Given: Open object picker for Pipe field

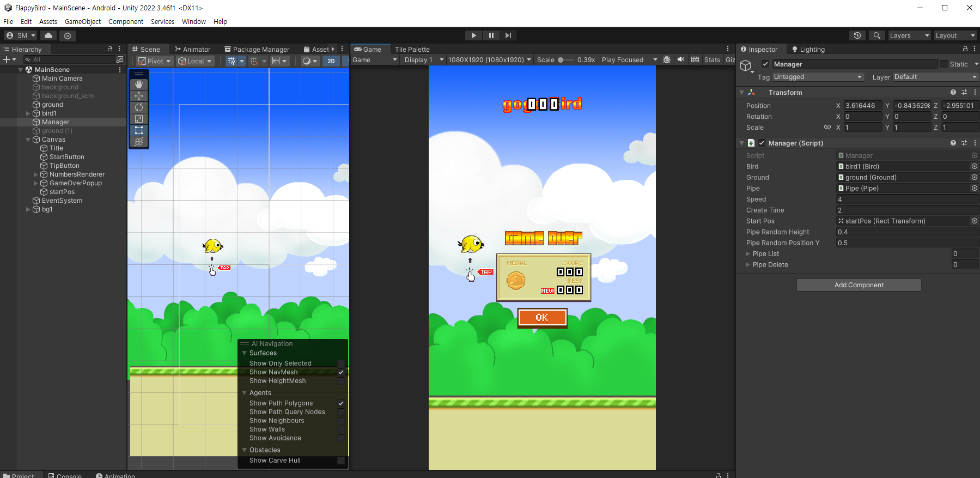Looking at the screenshot, I should pos(975,188).
